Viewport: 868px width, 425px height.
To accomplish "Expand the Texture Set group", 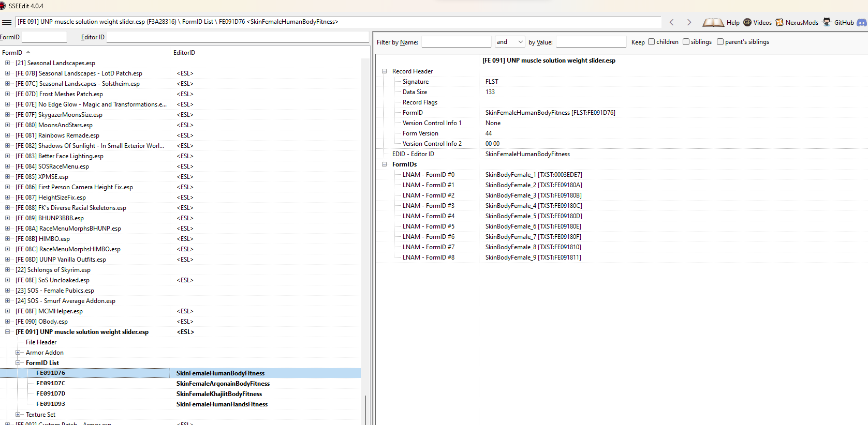I will (x=18, y=415).
